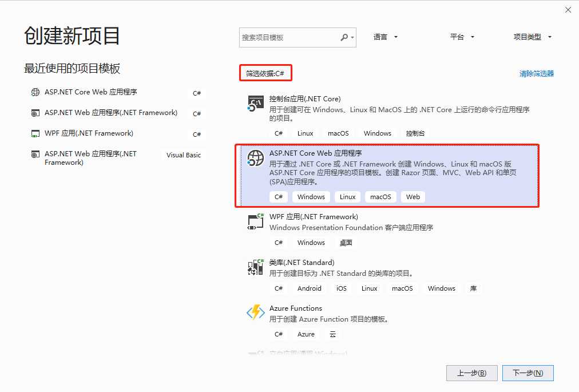Click the 筛选依据:C# filter label
The width and height of the screenshot is (579, 392).
coord(265,73)
